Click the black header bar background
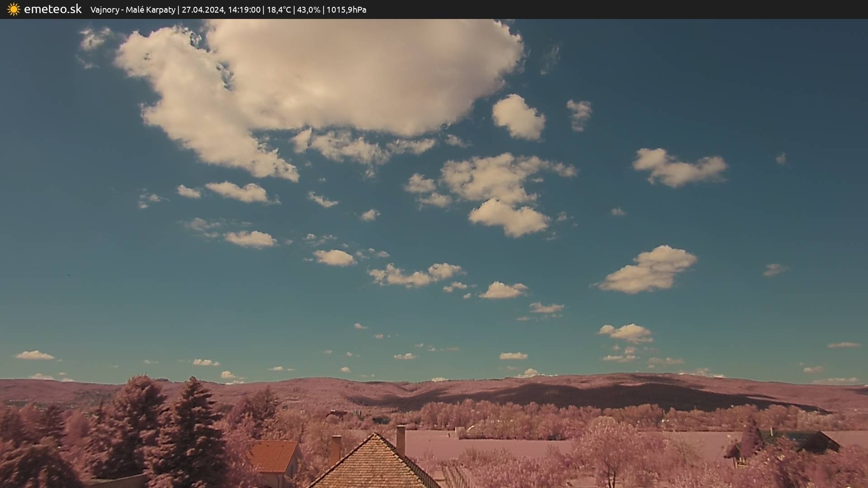Viewport: 868px width, 488px height. (x=633, y=9)
